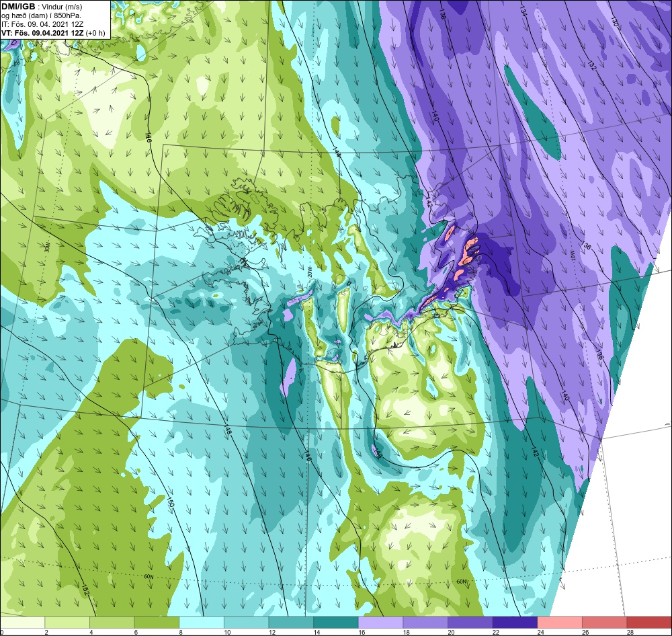
Task: Click the teal swatch between 12 and 14
Action: pos(291,623)
